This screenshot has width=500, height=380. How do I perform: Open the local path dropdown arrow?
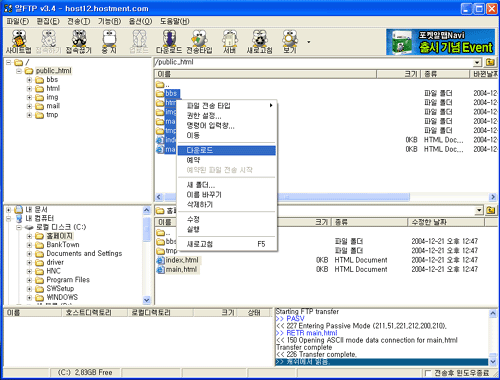click(479, 210)
